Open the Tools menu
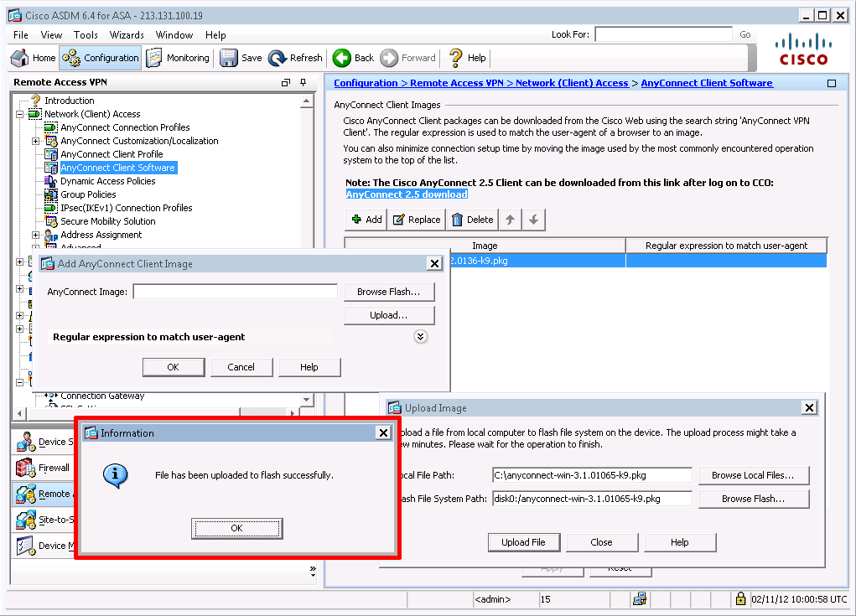This screenshot has height=616, width=856. pos(86,35)
